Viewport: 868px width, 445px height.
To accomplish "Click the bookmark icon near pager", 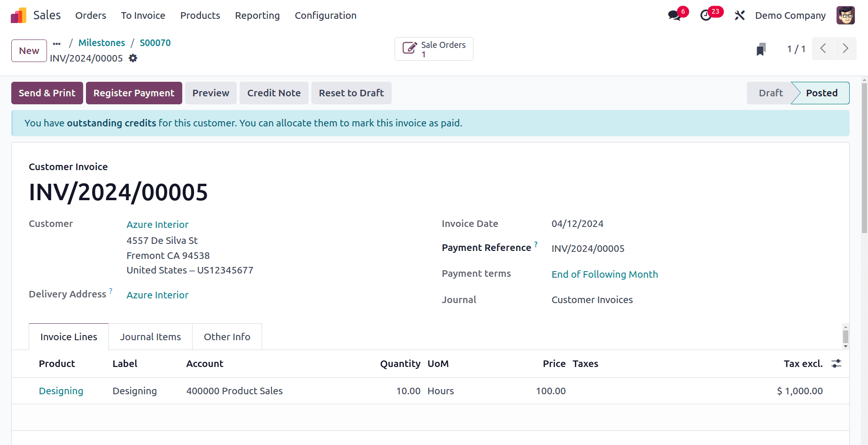I will [761, 49].
